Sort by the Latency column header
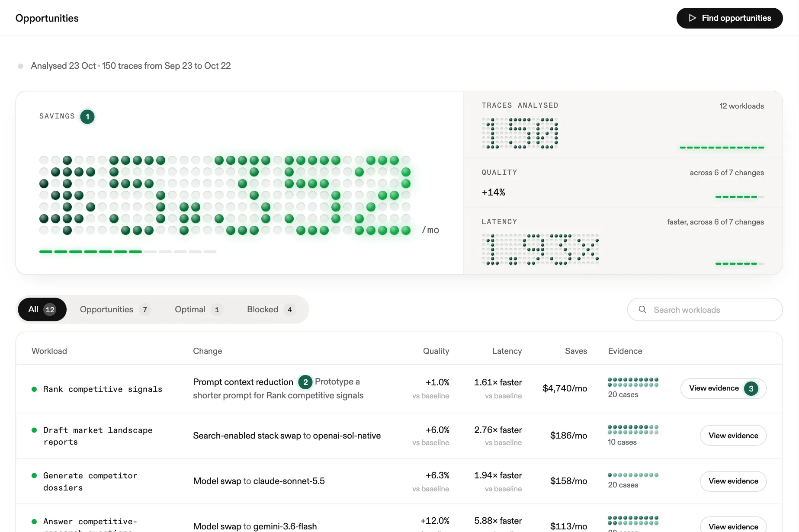The image size is (799, 532). (x=507, y=351)
